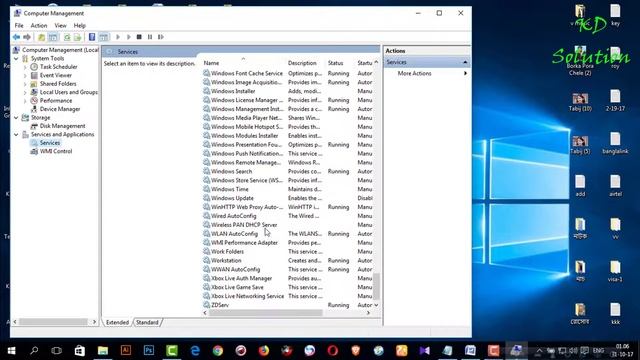Click the Export List toolbar icon
The height and width of the screenshot is (360, 640).
pyautogui.click(x=78, y=37)
